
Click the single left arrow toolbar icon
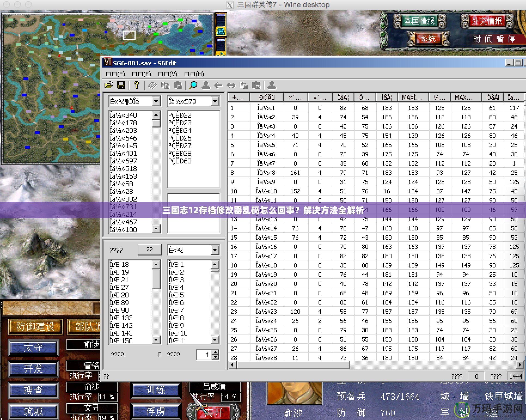218,86
